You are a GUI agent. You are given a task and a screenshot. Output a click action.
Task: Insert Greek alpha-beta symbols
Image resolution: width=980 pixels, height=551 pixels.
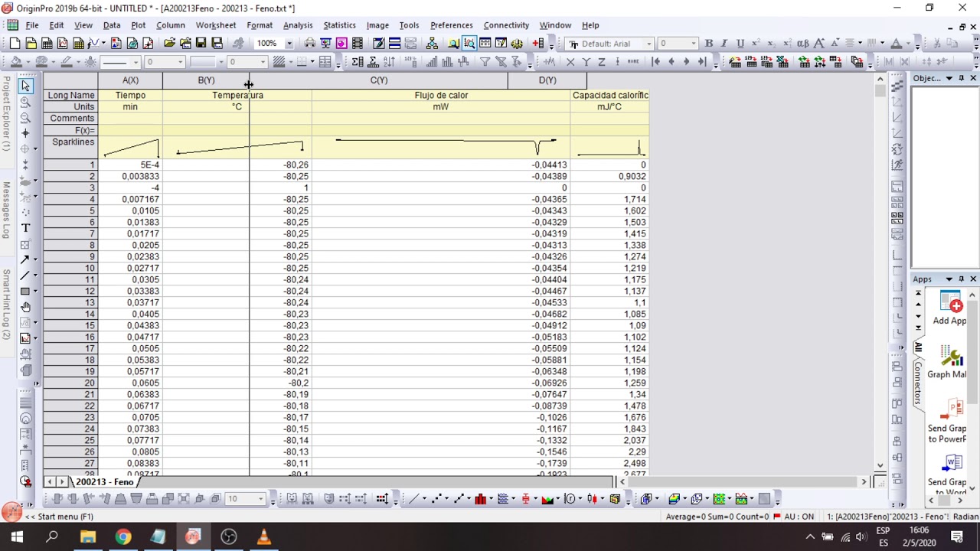point(802,44)
